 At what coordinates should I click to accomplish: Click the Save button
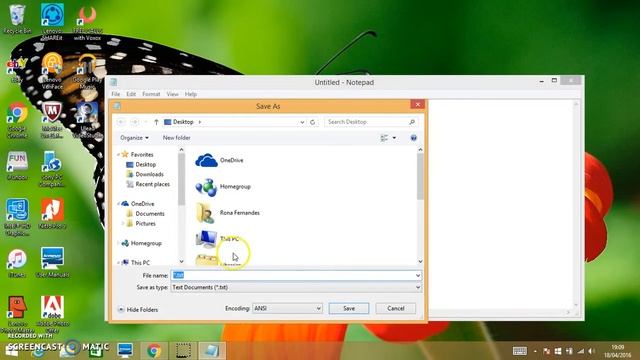point(349,308)
